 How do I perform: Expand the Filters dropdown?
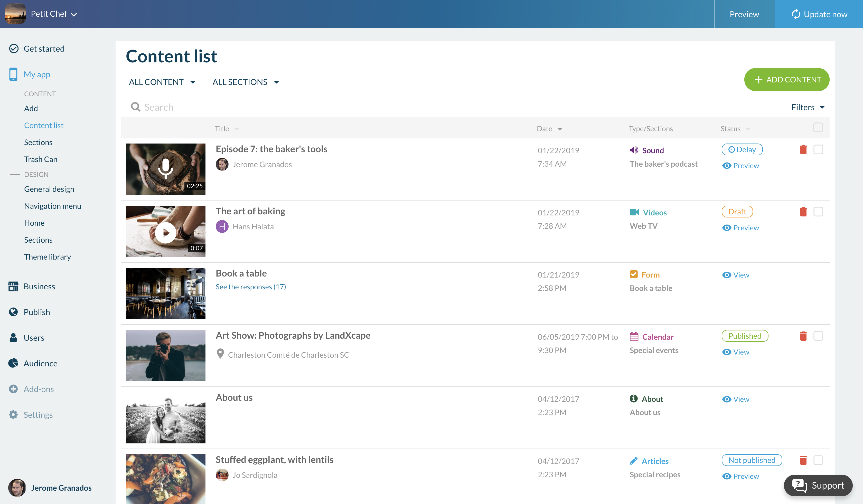(808, 108)
